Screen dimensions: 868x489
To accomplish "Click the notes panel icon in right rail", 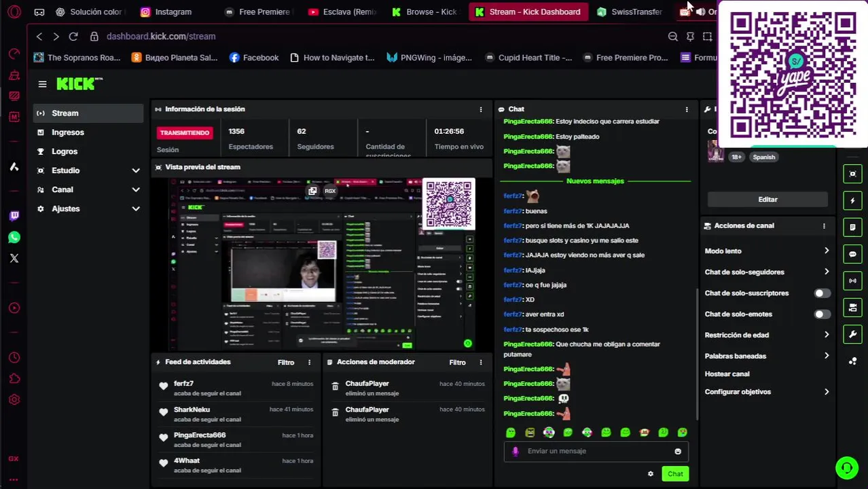I will 852,227.
